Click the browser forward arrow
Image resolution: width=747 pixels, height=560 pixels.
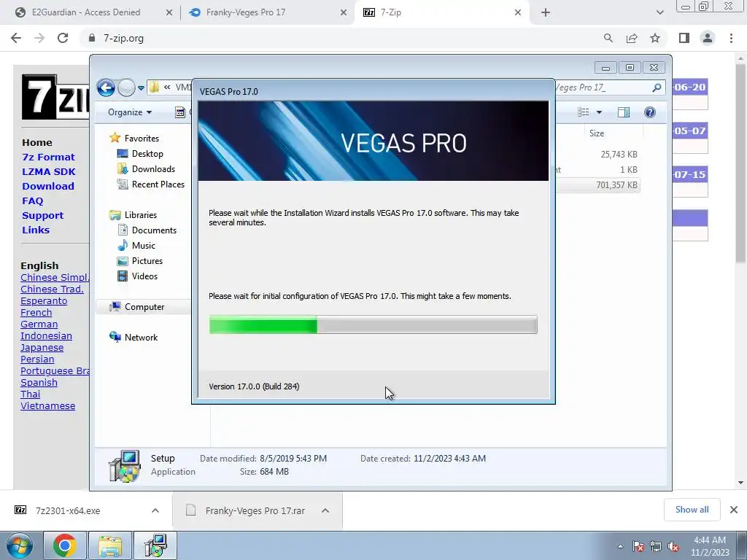[x=39, y=38]
